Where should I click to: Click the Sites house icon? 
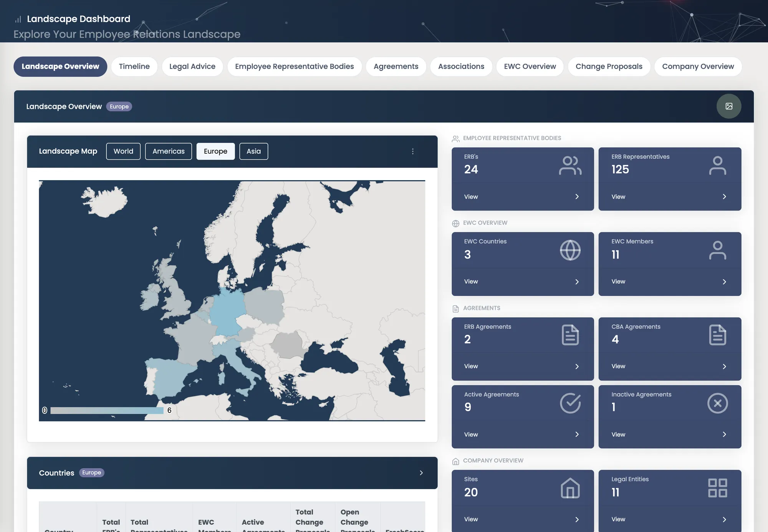tap(570, 488)
